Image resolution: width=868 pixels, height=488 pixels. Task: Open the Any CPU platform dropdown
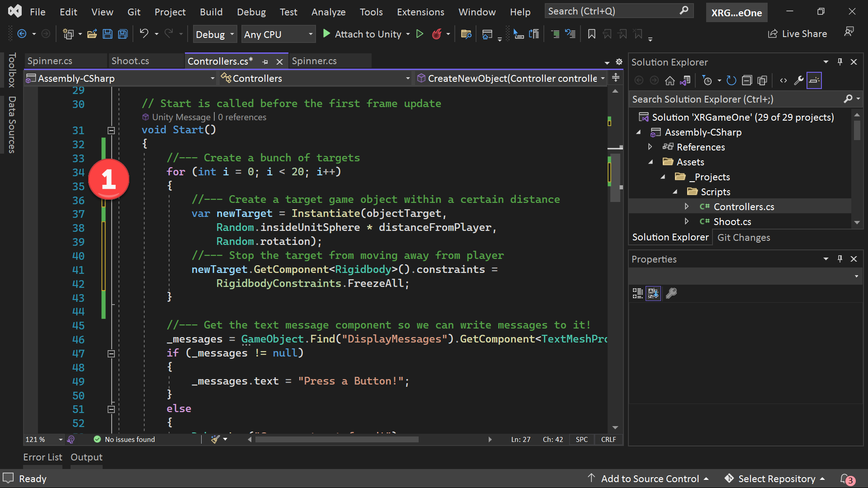click(x=278, y=34)
